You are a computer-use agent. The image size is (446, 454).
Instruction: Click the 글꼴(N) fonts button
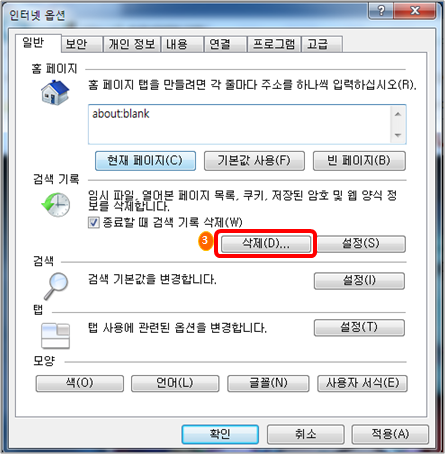268,383
